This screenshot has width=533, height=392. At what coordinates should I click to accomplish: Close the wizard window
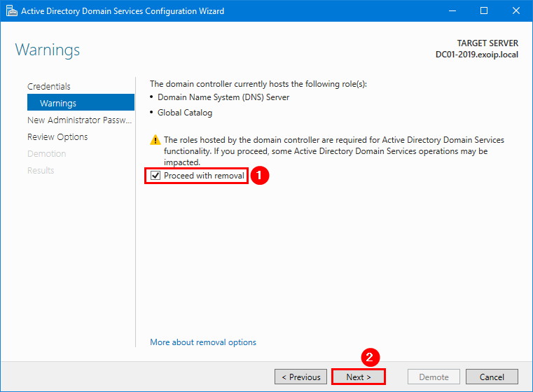coord(515,11)
